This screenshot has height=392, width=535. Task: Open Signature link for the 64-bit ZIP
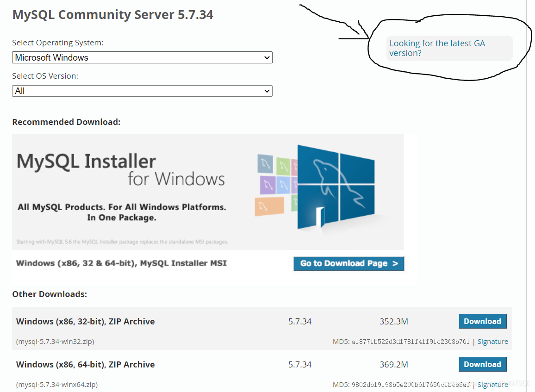493,385
